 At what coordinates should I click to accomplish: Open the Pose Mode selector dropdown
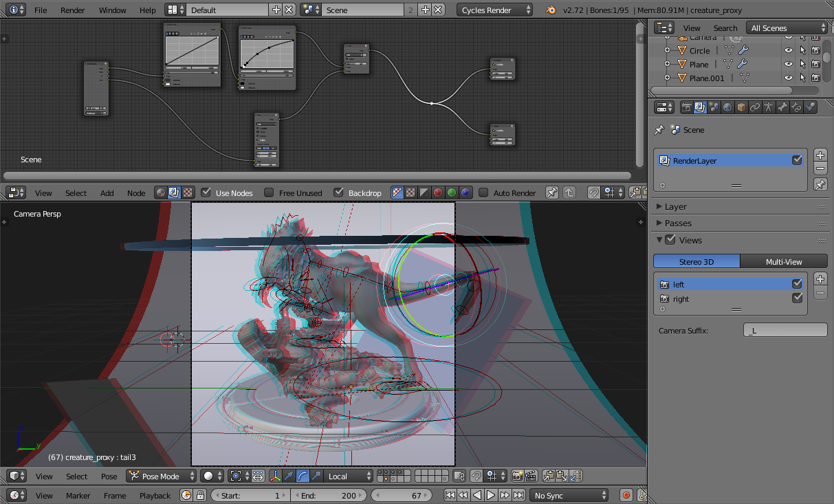click(162, 476)
